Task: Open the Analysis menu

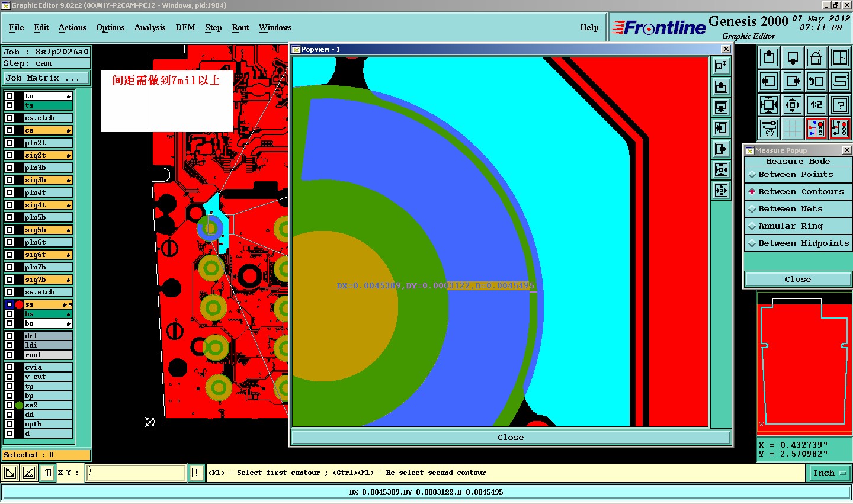Action: (x=150, y=27)
